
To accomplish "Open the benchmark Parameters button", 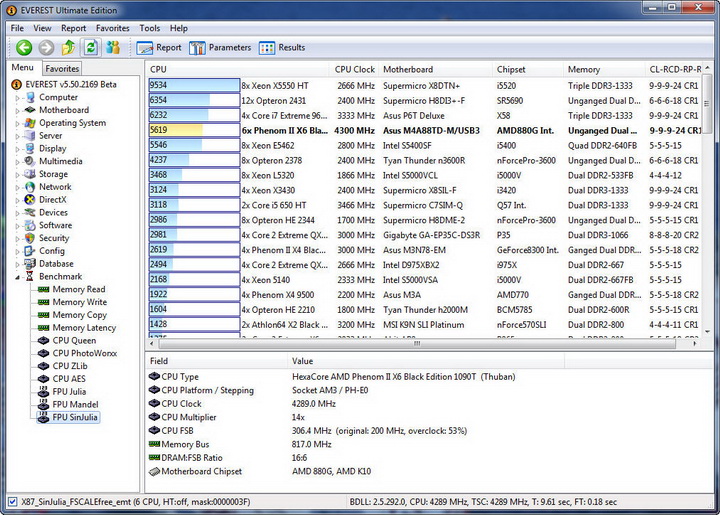I will [x=220, y=47].
